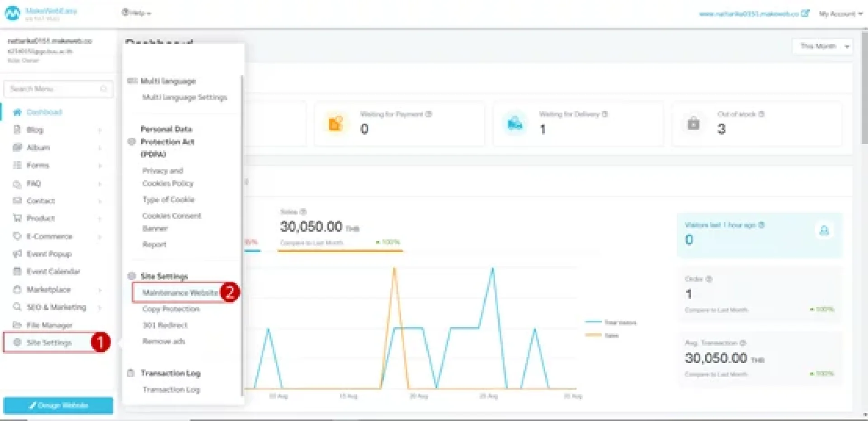Select Maintenance Website in Site Settings

pos(179,292)
